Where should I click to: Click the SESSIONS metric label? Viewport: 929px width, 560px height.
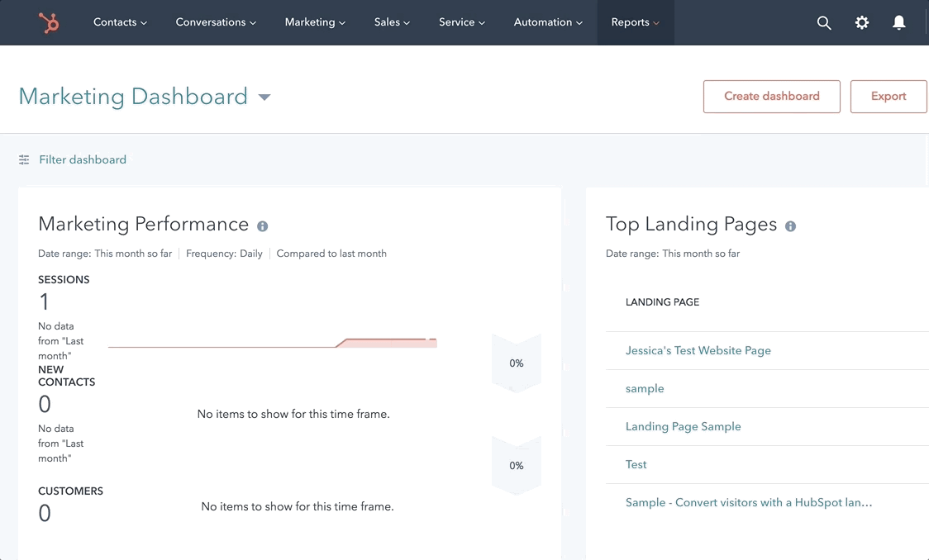tap(64, 279)
